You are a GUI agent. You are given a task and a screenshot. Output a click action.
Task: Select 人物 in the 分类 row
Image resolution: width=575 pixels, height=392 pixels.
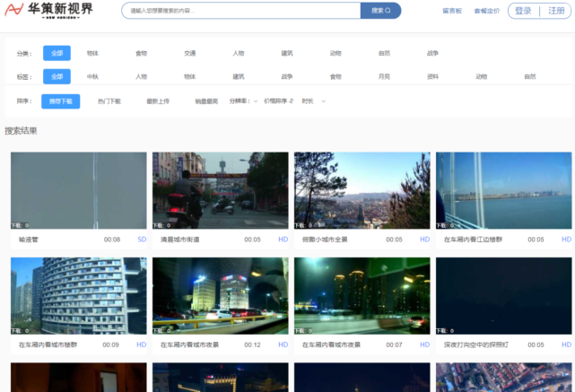coord(239,53)
